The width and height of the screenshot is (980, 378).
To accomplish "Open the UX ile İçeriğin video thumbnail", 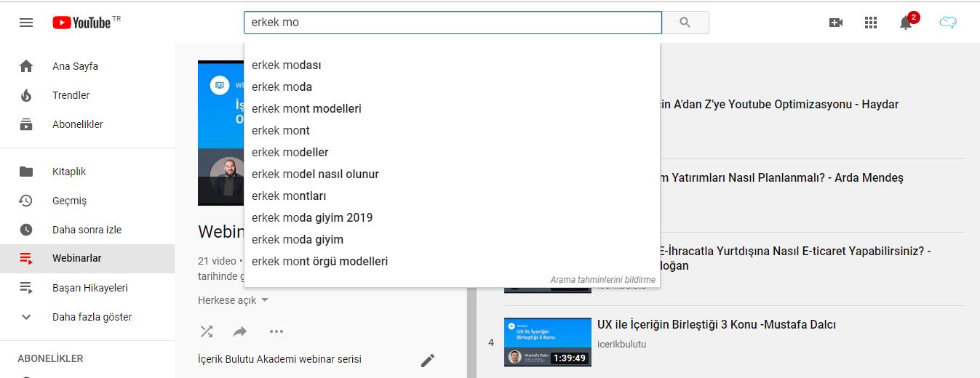I will (x=547, y=342).
